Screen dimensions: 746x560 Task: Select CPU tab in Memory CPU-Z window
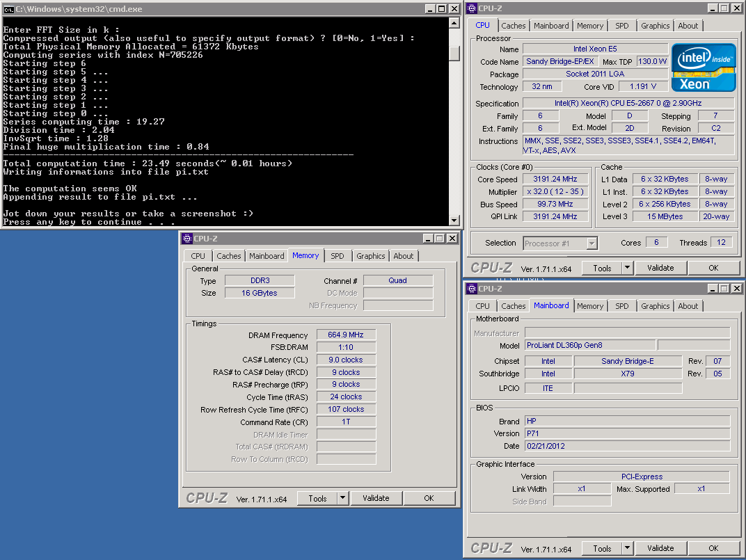[x=198, y=256]
